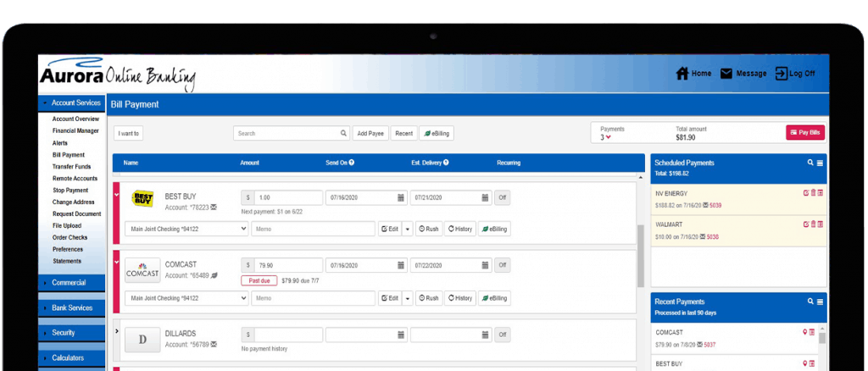
Task: Toggle Comcast recurring Off switch
Action: click(x=502, y=265)
